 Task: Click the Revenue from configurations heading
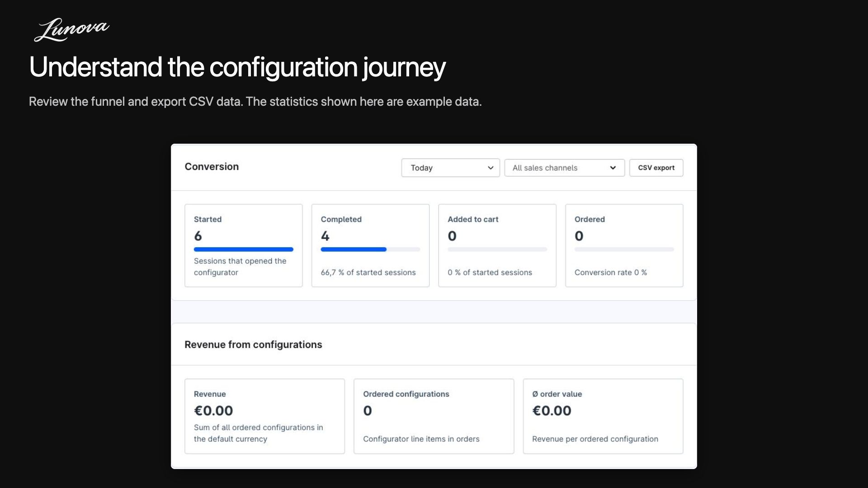[253, 345]
